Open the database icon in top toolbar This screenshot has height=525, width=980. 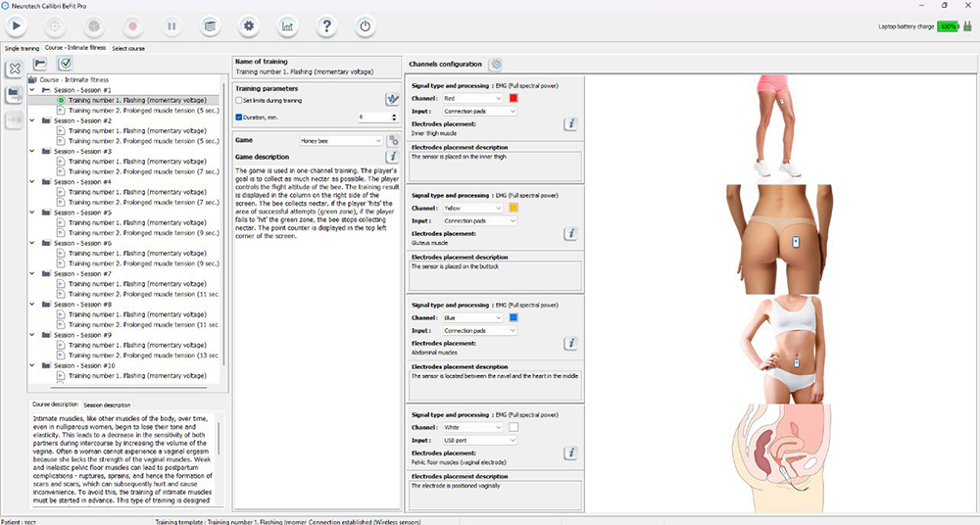(x=210, y=25)
